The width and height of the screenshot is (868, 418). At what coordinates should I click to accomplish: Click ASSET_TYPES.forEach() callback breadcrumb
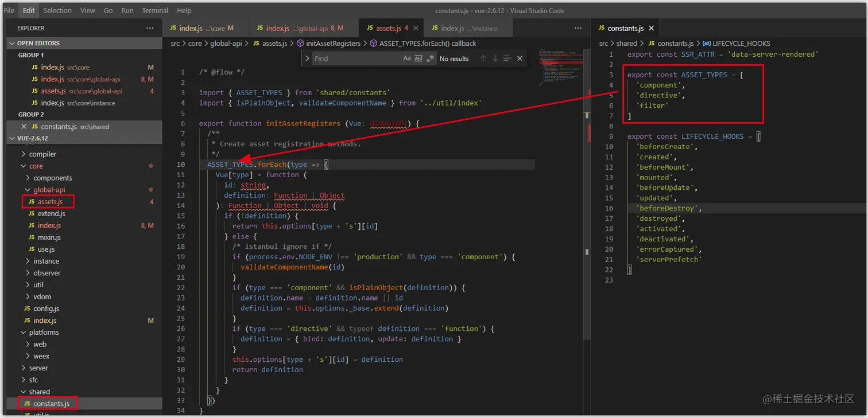point(423,44)
